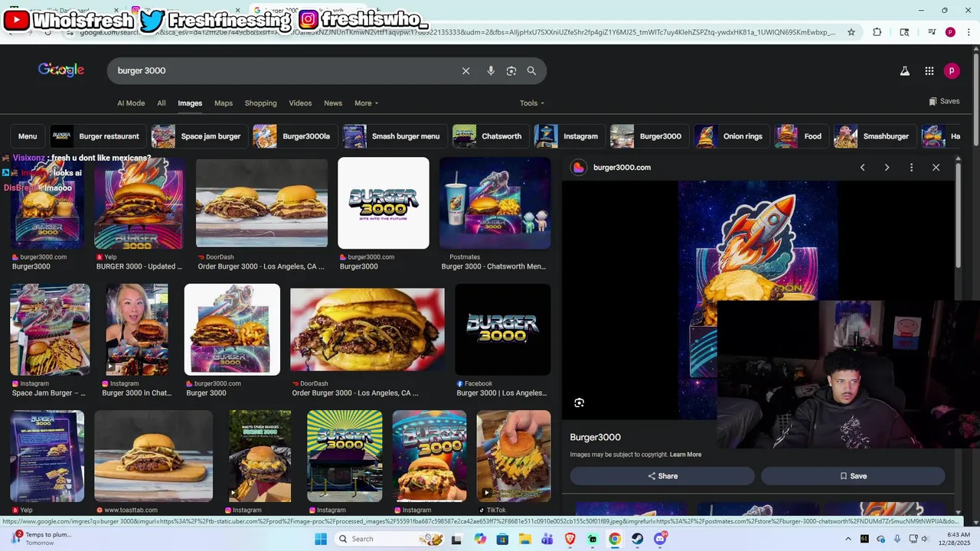Select the Chatsworth chip
980x551 pixels.
tap(490, 136)
